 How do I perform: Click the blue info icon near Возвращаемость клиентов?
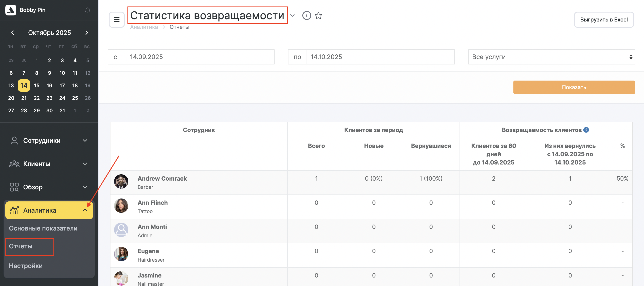click(x=586, y=130)
